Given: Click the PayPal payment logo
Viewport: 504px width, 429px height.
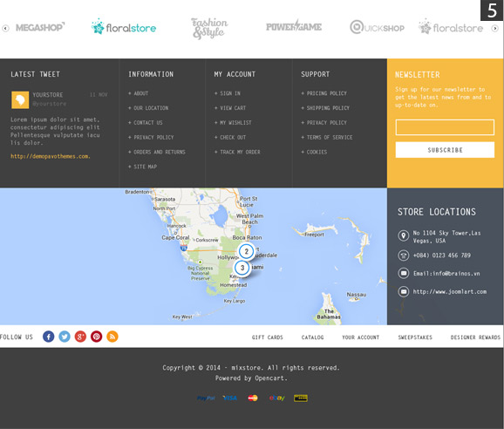Looking at the screenshot, I should coord(206,398).
